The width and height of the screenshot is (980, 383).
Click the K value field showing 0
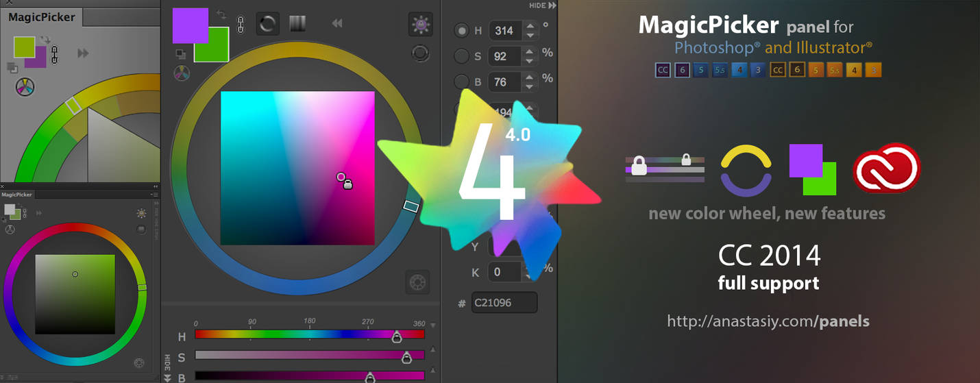click(x=505, y=271)
